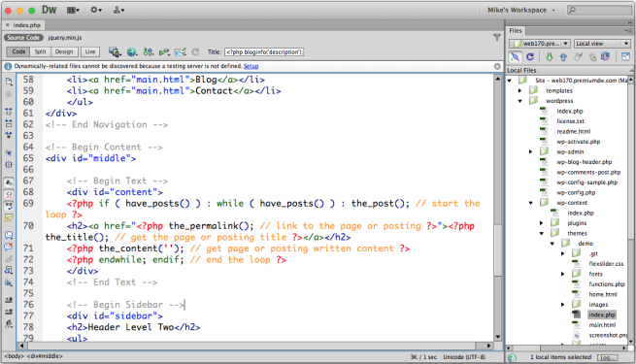Expand the wp-admin folder

click(x=530, y=152)
